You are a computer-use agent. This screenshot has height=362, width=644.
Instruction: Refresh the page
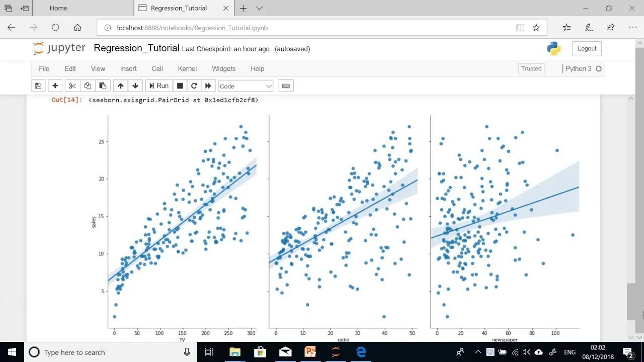pos(55,28)
